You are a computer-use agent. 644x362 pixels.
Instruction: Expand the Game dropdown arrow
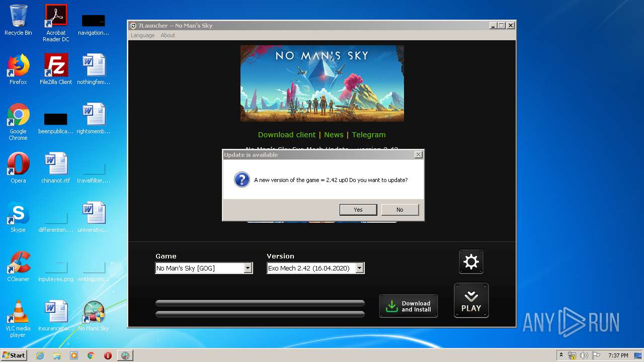[x=248, y=268]
